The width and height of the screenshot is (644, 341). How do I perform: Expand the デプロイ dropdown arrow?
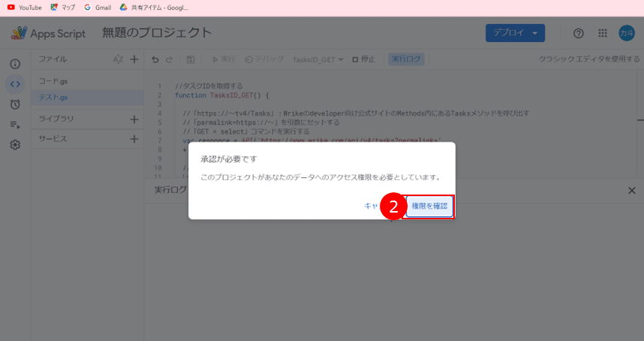[x=535, y=33]
